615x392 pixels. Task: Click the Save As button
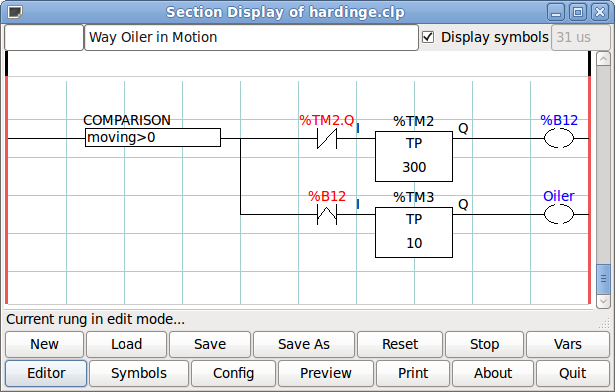tap(304, 344)
